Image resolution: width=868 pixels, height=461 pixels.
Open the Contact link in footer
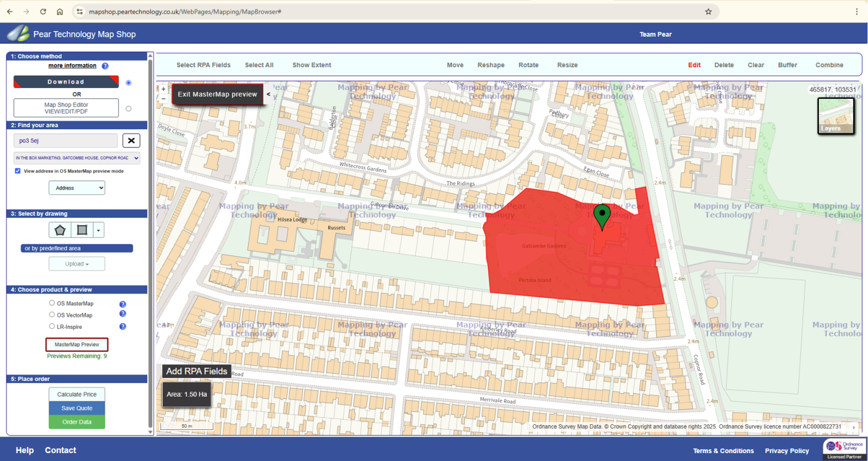(60, 450)
